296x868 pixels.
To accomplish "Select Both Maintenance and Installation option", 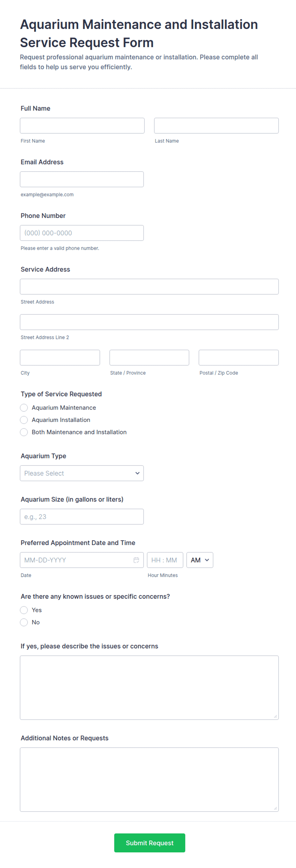I will click(24, 432).
